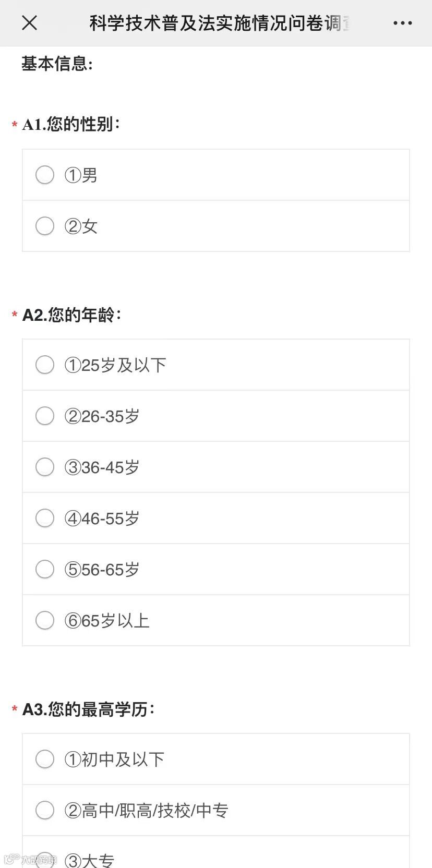Close the survey page with X icon
432x868 pixels.
pyautogui.click(x=30, y=23)
